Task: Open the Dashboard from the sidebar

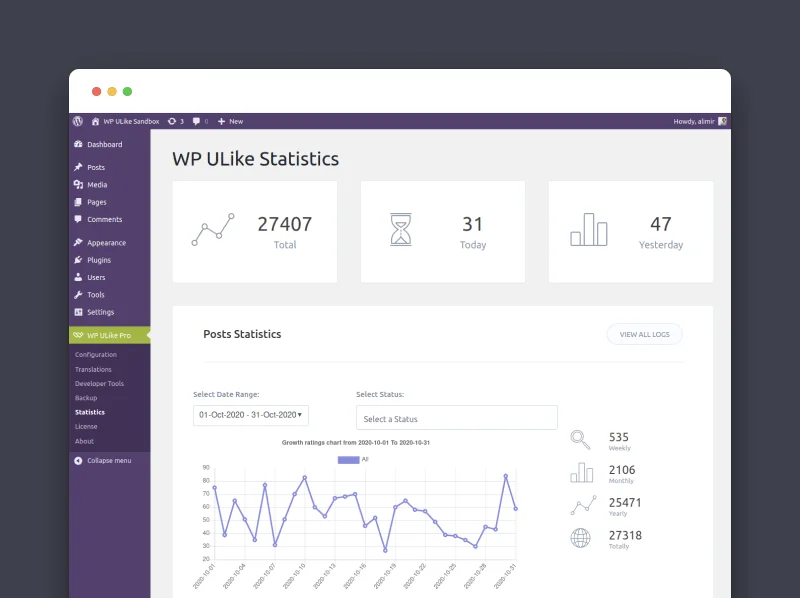Action: click(x=104, y=144)
